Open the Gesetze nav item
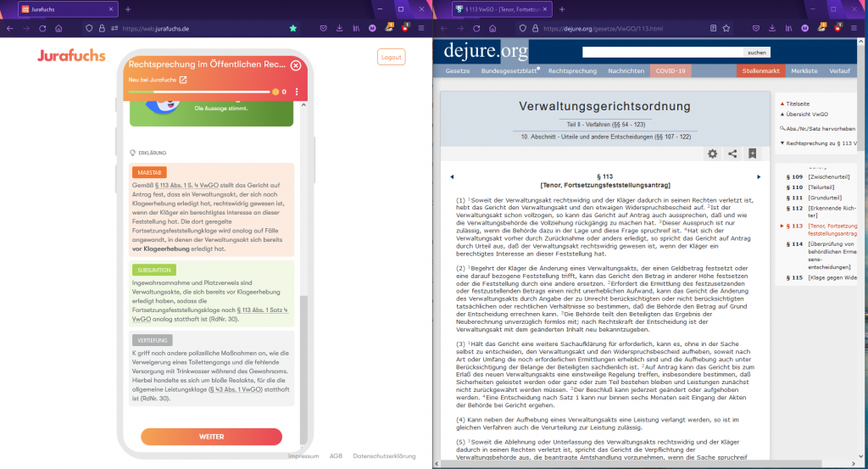The height and width of the screenshot is (469, 868). 457,71
